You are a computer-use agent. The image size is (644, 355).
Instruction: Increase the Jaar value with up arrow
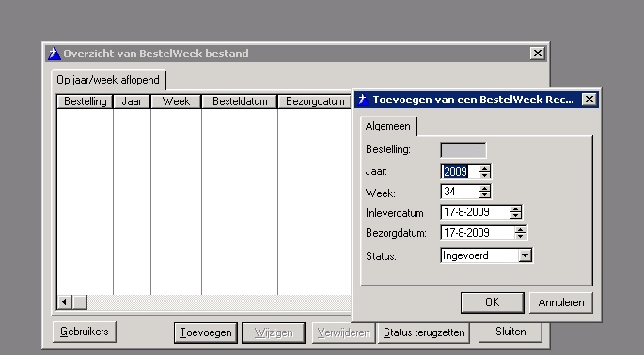click(484, 168)
